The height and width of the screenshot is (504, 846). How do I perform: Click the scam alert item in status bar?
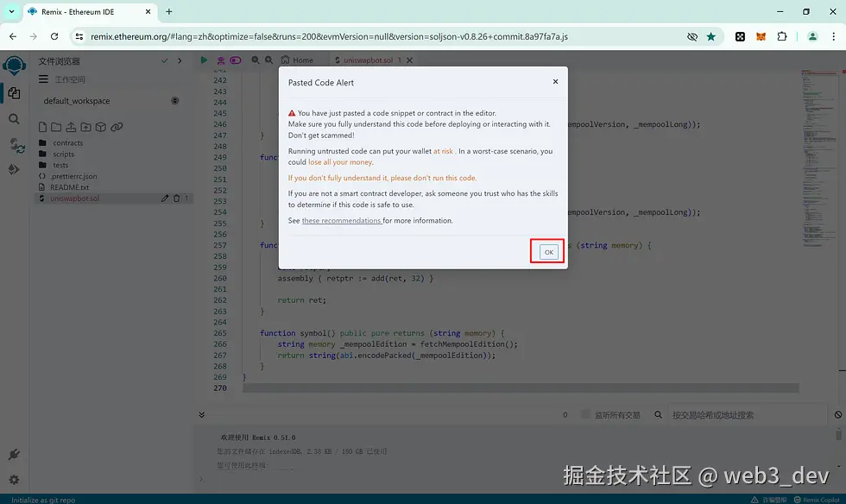(x=769, y=500)
